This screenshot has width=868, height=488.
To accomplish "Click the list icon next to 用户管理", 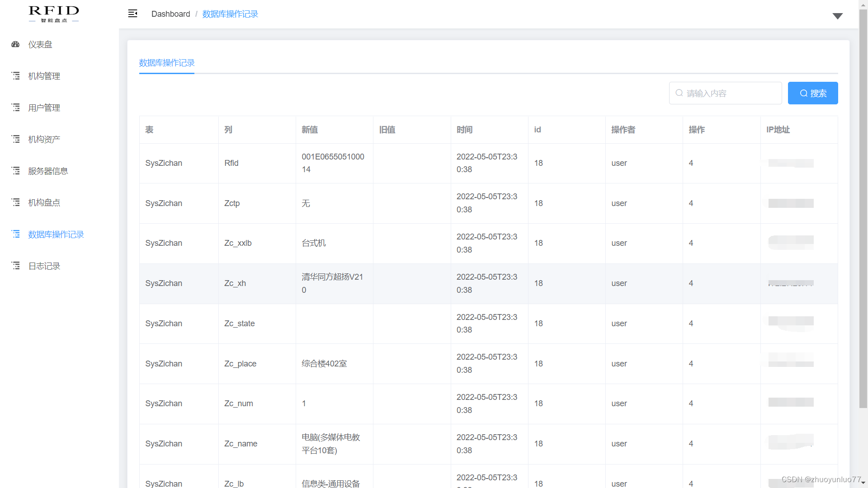I will coord(16,108).
